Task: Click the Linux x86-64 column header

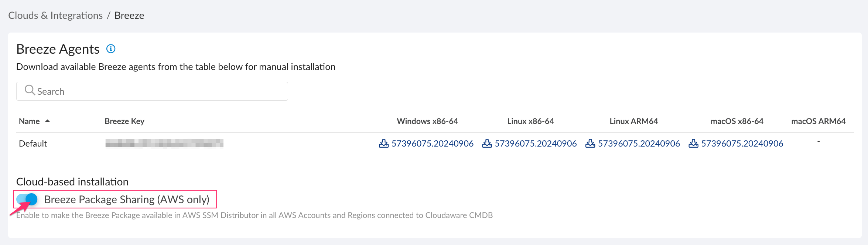Action: coord(531,121)
